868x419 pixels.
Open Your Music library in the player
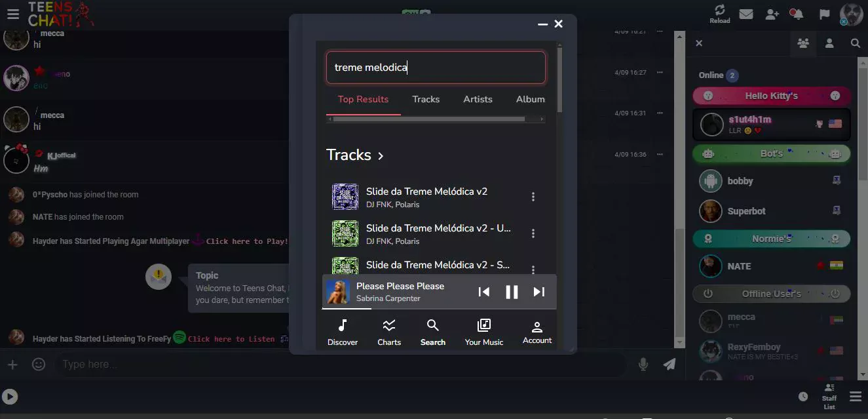click(x=484, y=332)
